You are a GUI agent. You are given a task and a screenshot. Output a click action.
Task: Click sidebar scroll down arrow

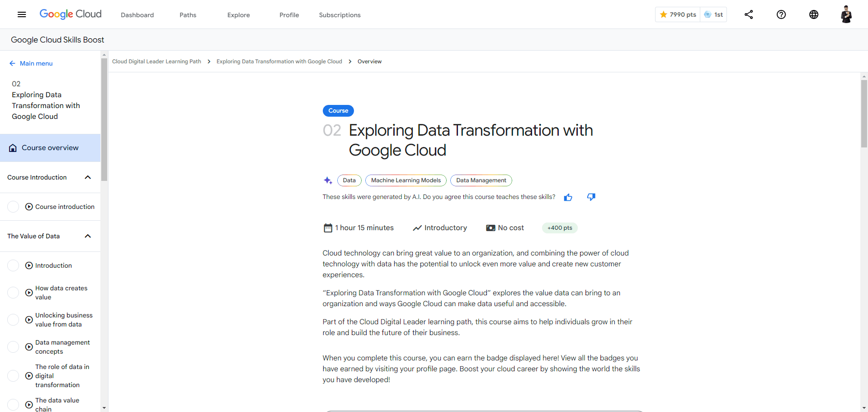coord(104,408)
